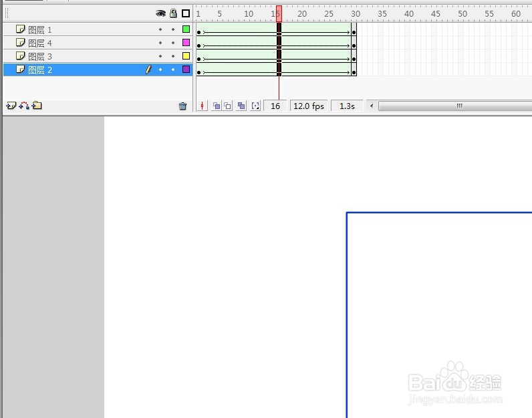This screenshot has width=532, height=418.
Task: Click the timeline horizontal scrollbar thumb
Action: pos(455,106)
